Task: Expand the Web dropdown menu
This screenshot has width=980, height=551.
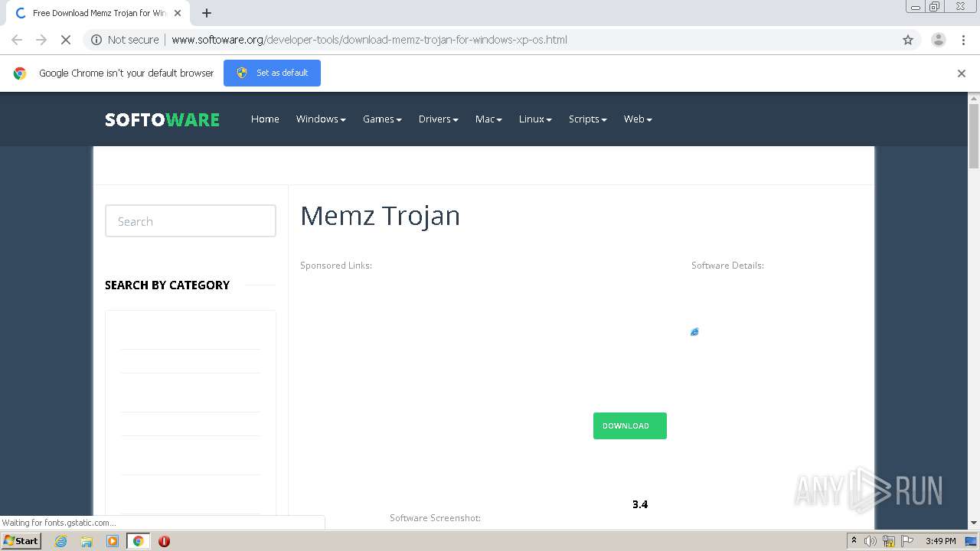Action: pos(638,119)
